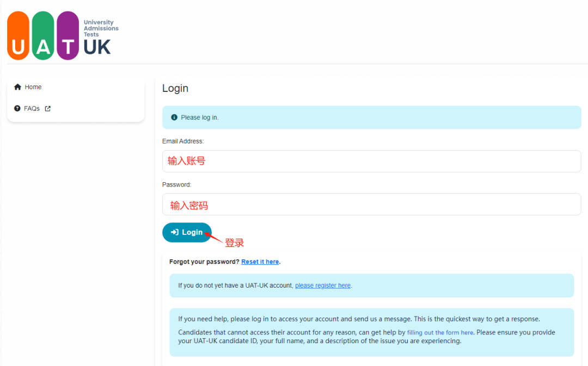Focus the Password input field
This screenshot has width=588, height=366.
coord(371,205)
